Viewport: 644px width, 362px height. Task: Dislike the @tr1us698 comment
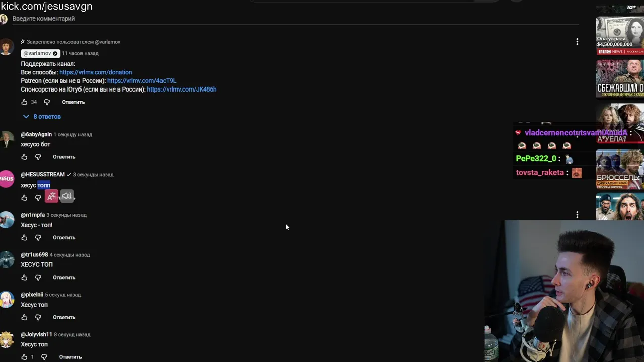[38, 277]
